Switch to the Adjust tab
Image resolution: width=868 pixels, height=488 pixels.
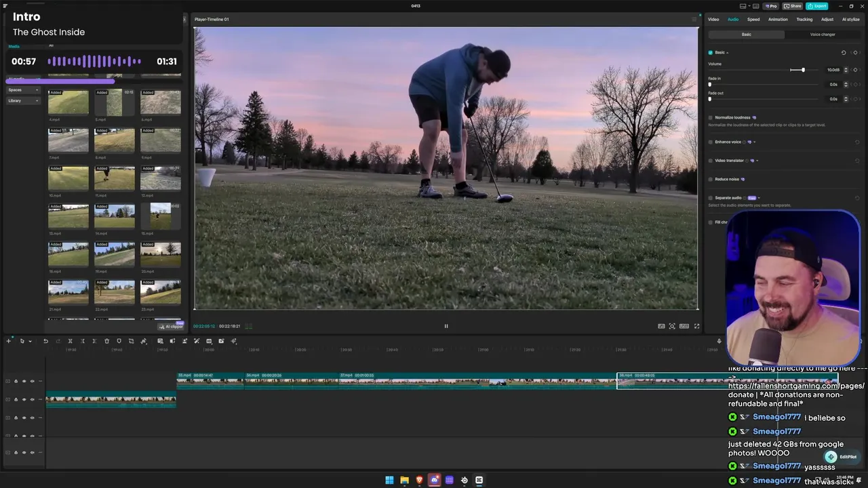pos(827,19)
